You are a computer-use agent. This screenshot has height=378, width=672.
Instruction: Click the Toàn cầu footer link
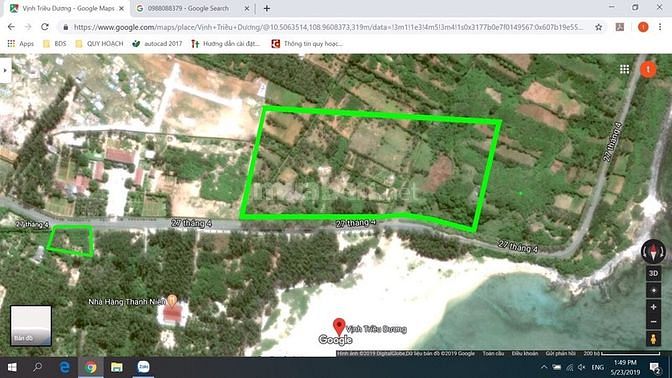pyautogui.click(x=493, y=354)
